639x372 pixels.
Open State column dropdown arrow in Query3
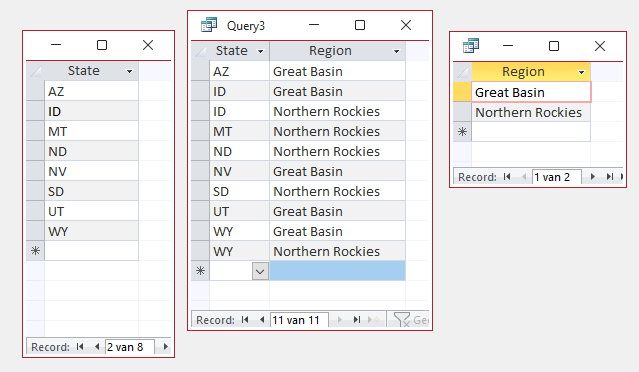pos(260,51)
